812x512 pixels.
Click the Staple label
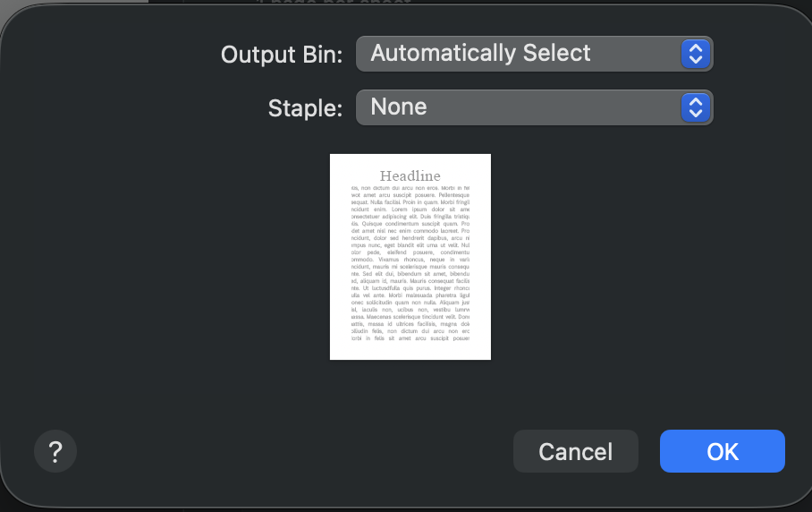(x=305, y=108)
